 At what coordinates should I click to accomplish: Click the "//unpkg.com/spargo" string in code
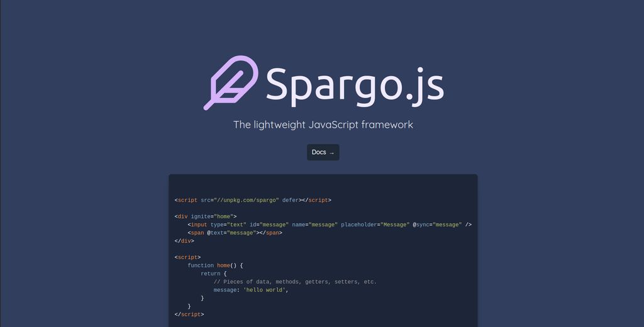coord(247,200)
